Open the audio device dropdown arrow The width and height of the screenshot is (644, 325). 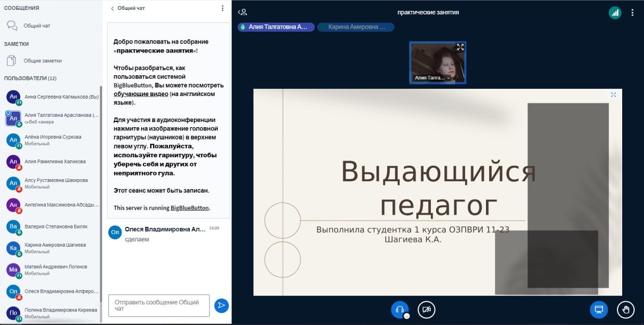point(406,316)
